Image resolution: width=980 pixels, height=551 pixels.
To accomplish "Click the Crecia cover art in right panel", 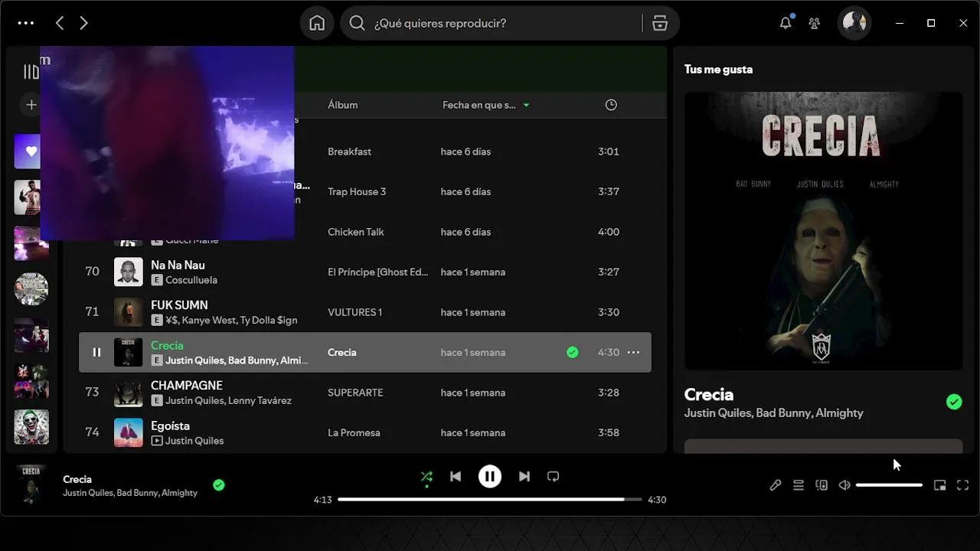I will pyautogui.click(x=823, y=231).
